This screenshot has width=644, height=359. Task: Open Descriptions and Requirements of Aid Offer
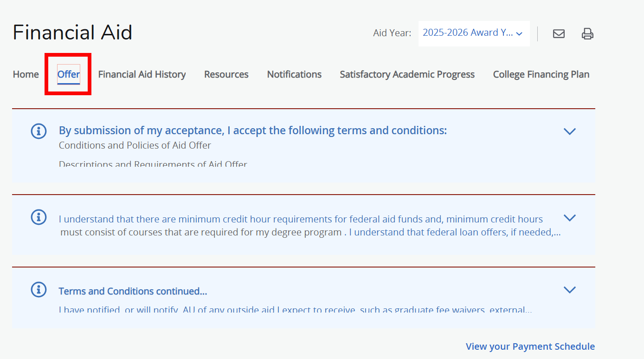pos(153,163)
